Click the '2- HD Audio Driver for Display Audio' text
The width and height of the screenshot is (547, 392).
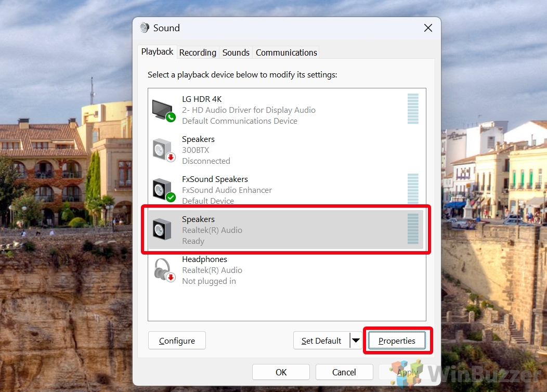coord(249,110)
